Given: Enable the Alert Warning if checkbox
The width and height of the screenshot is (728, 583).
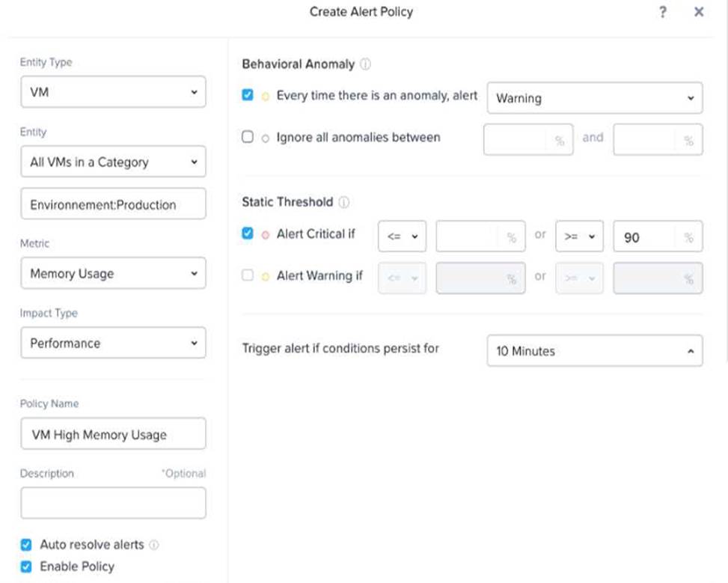Looking at the screenshot, I should point(248,275).
